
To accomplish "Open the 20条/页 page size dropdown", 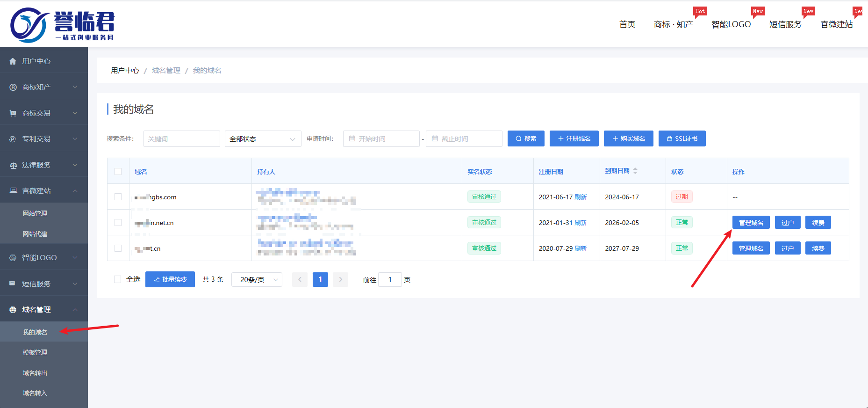I will (x=257, y=279).
